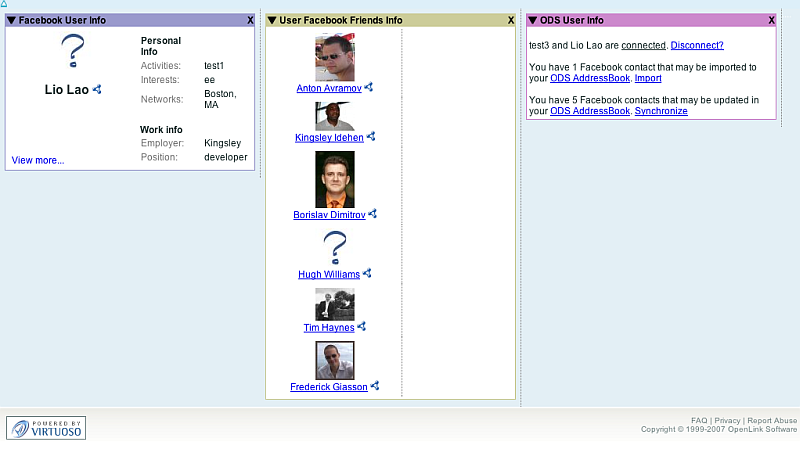Click the Activities value 'test1'

[214, 66]
